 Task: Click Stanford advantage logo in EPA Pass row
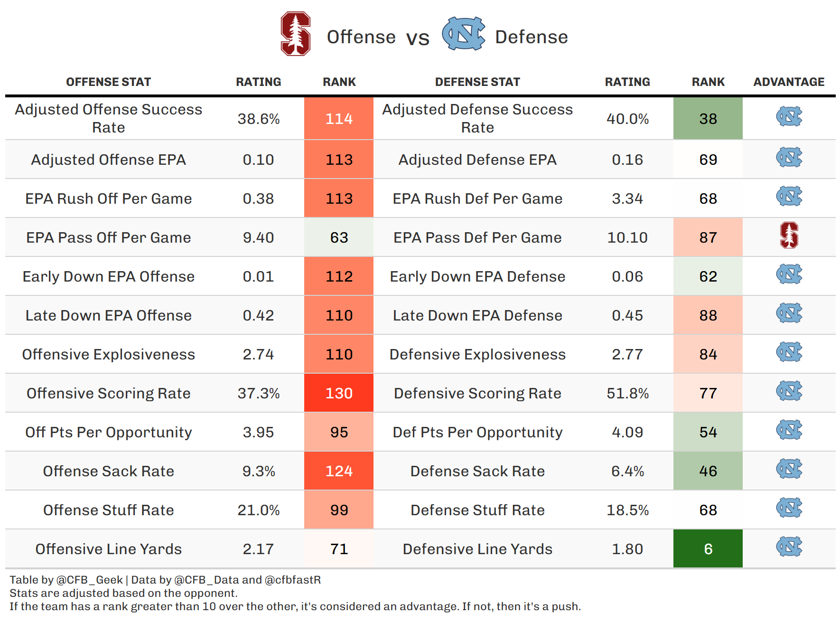point(789,236)
